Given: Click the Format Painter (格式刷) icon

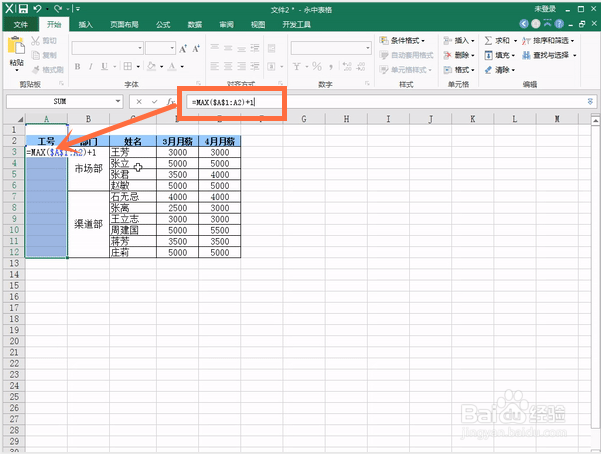Looking at the screenshot, I should coord(36,70).
